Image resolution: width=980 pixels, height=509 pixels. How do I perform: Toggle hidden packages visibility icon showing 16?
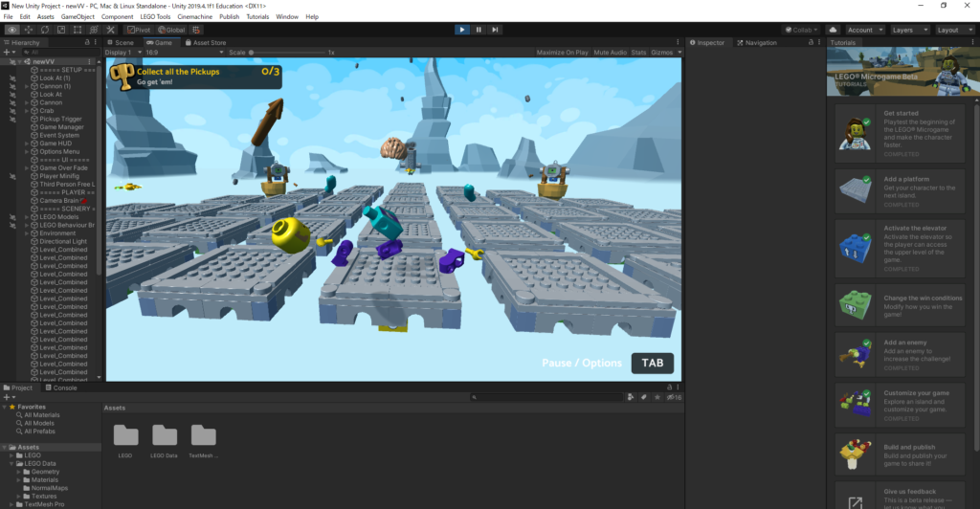coord(674,397)
